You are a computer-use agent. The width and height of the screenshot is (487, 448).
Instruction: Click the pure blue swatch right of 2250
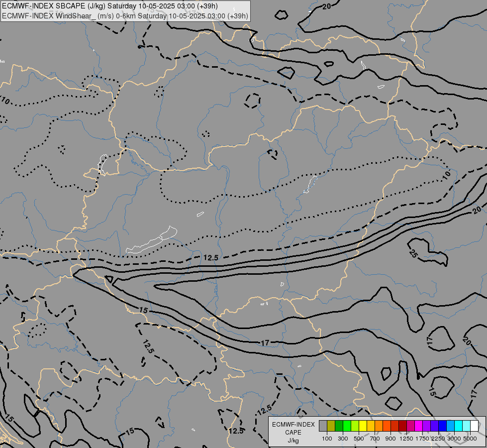[442, 426]
